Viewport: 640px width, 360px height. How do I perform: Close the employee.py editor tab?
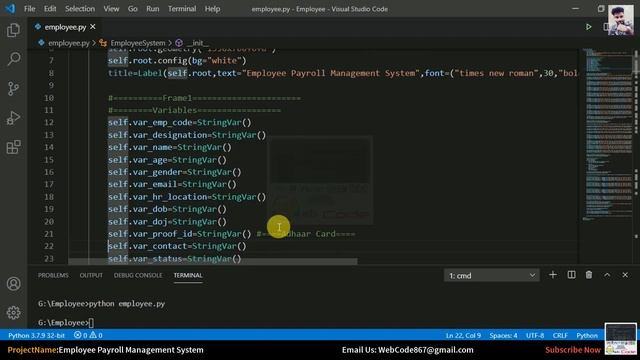93,27
